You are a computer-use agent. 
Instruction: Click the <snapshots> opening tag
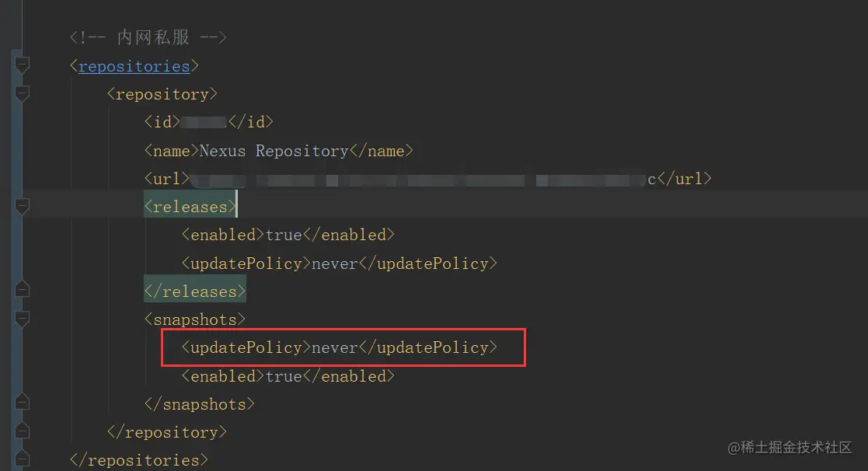pyautogui.click(x=195, y=319)
